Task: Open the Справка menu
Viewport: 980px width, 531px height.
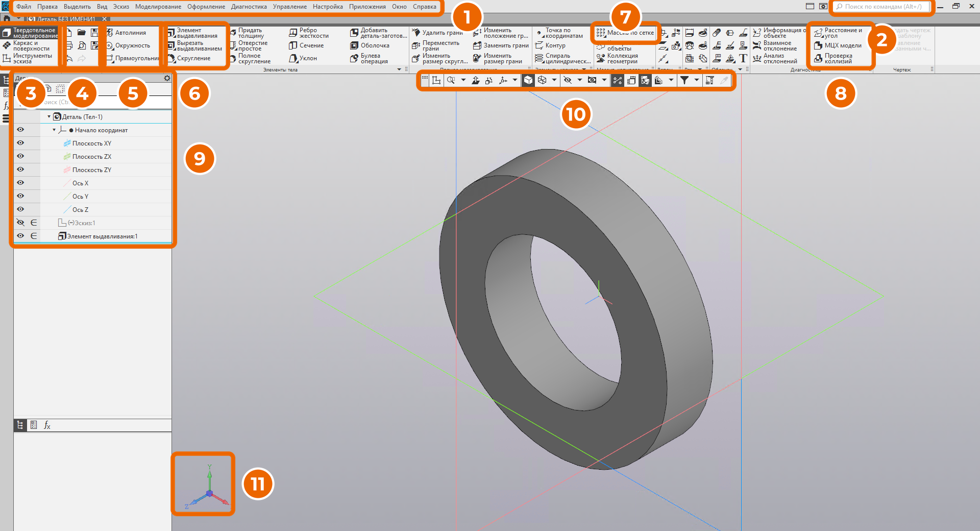Action: click(425, 7)
